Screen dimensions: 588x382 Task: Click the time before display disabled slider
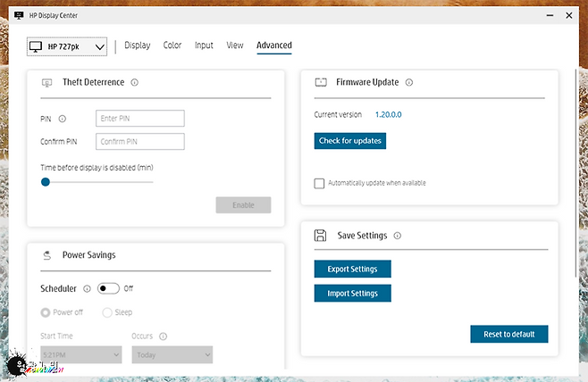[x=97, y=182]
